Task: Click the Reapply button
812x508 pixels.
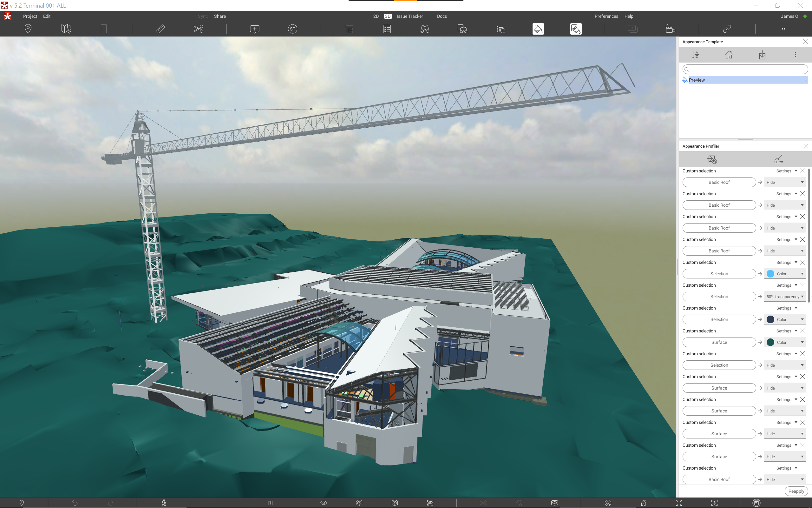Action: pyautogui.click(x=796, y=491)
